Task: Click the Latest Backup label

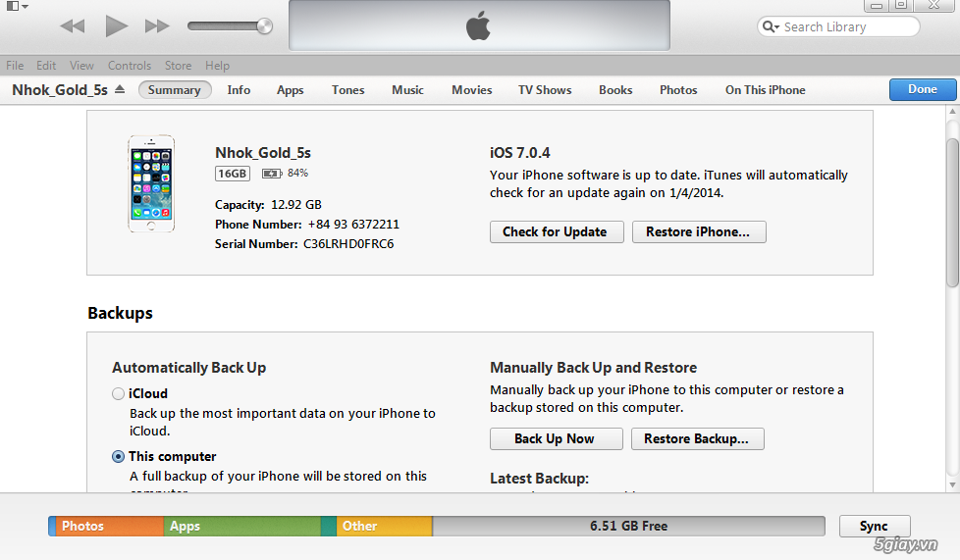Action: click(540, 479)
